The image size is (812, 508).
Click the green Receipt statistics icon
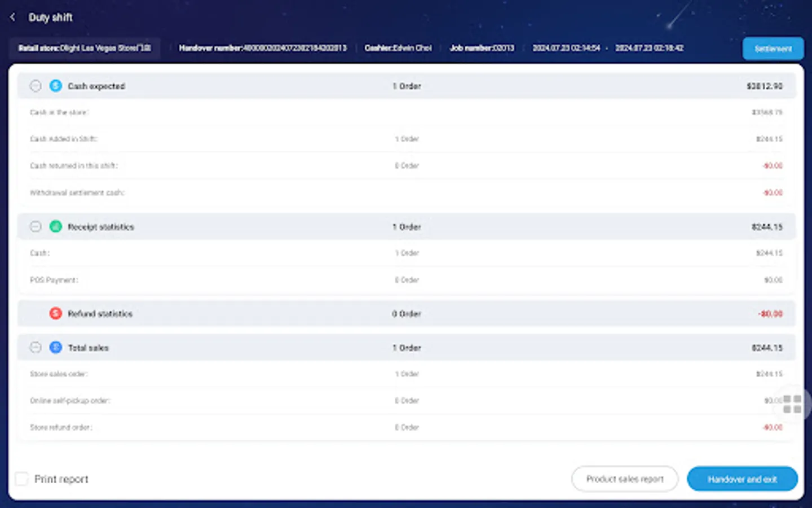55,226
